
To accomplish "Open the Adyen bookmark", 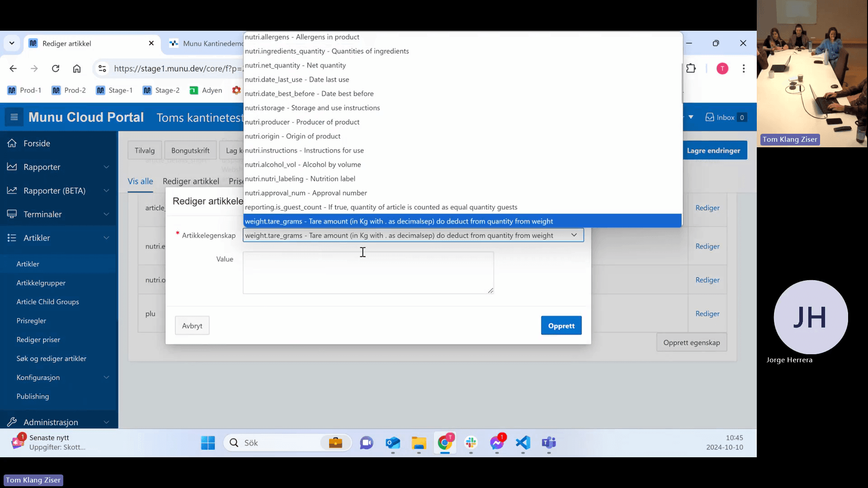I will pos(206,90).
